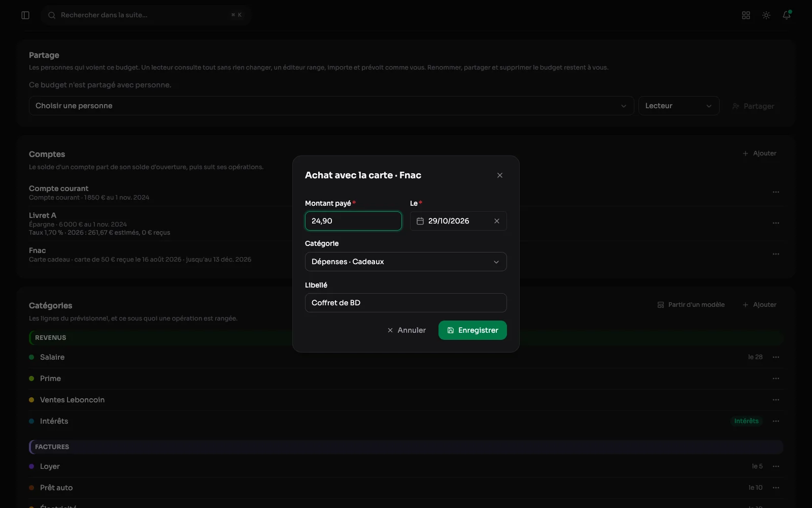Select the Salaire category row

406,357
